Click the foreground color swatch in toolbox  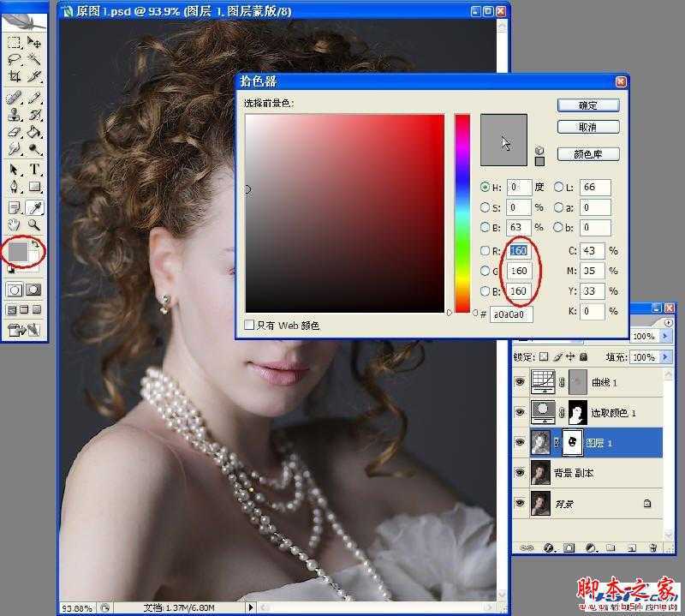[18, 251]
